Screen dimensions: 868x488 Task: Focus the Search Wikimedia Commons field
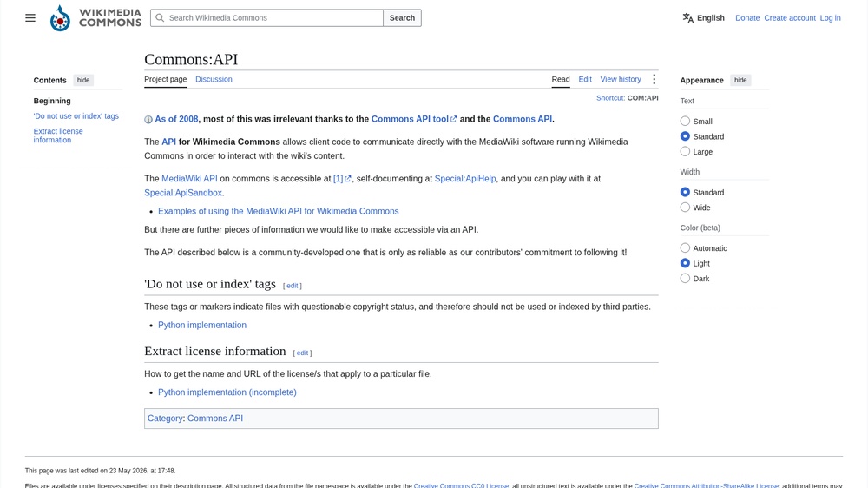pos(266,17)
